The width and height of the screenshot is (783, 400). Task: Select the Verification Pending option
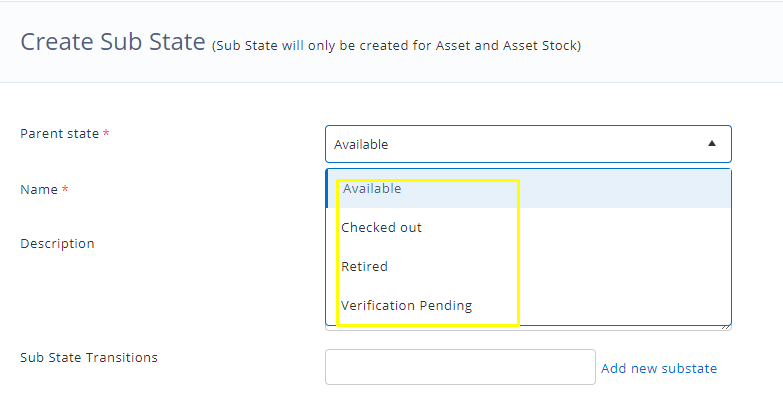pos(407,306)
